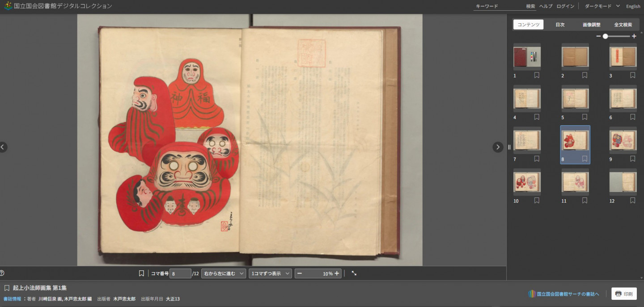
Task: Click the thumbnail size slider
Action: coord(616,36)
